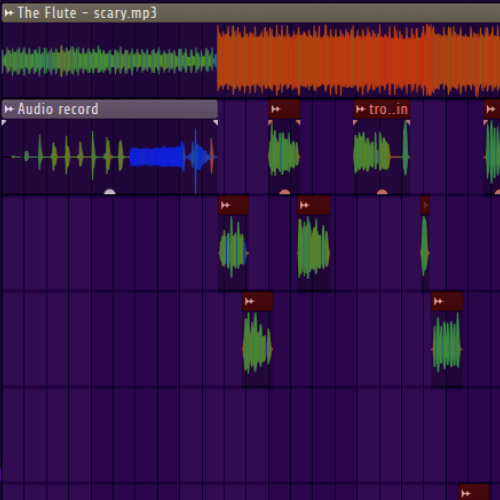Image resolution: width=500 pixels, height=500 pixels.
Task: Click menu icon of partial clip at bottom
Action: coord(466,493)
